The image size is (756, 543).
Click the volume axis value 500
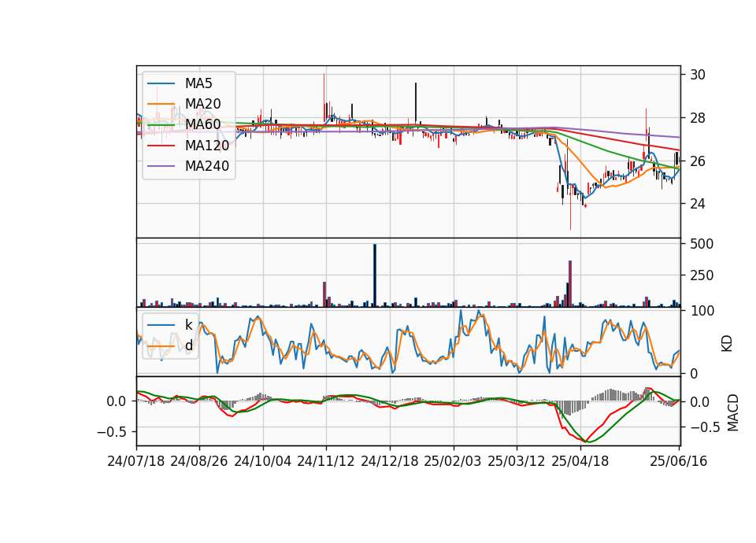702,244
